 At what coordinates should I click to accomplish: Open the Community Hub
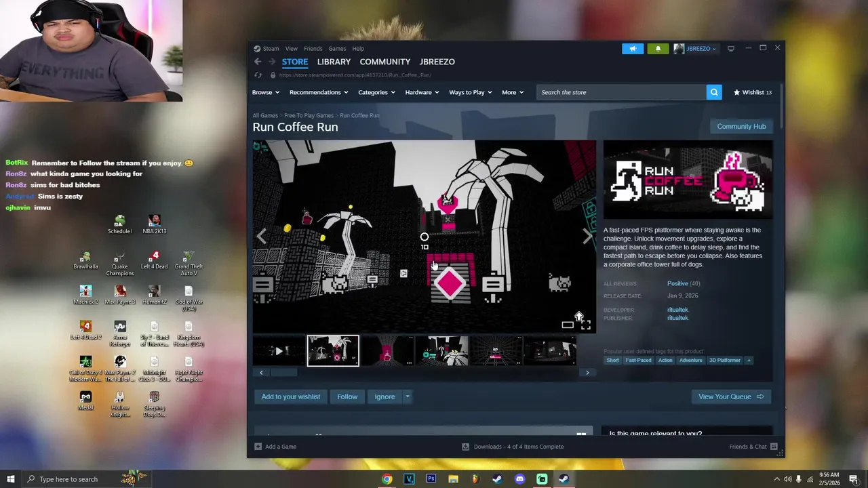point(741,126)
